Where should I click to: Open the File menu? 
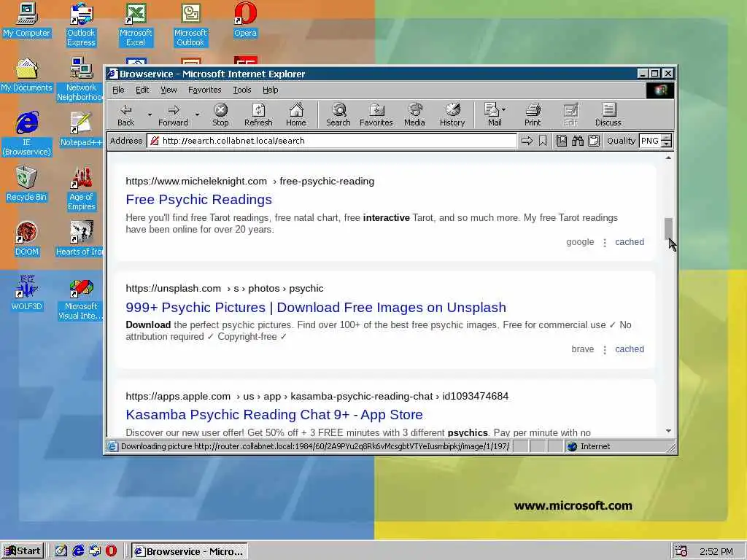click(118, 90)
